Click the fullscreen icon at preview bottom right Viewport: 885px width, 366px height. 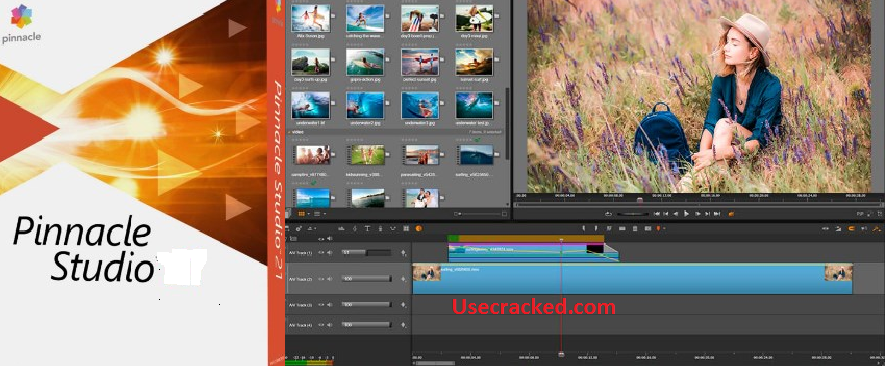click(879, 214)
